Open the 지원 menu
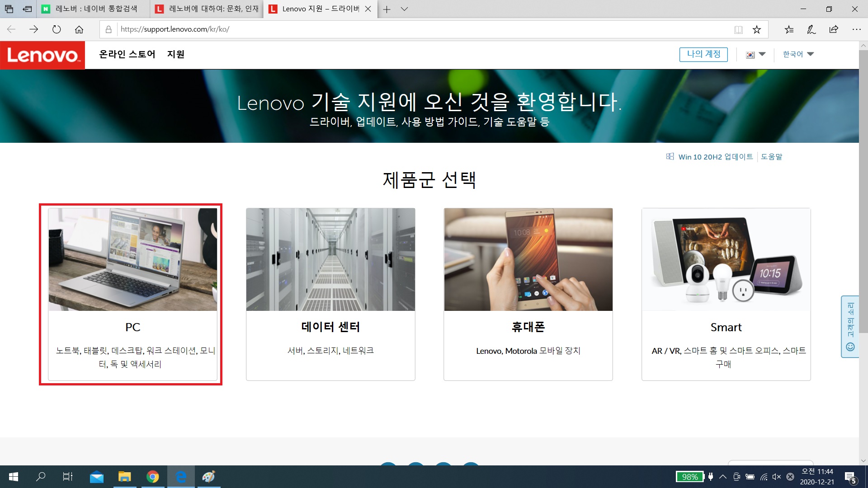 click(x=176, y=54)
